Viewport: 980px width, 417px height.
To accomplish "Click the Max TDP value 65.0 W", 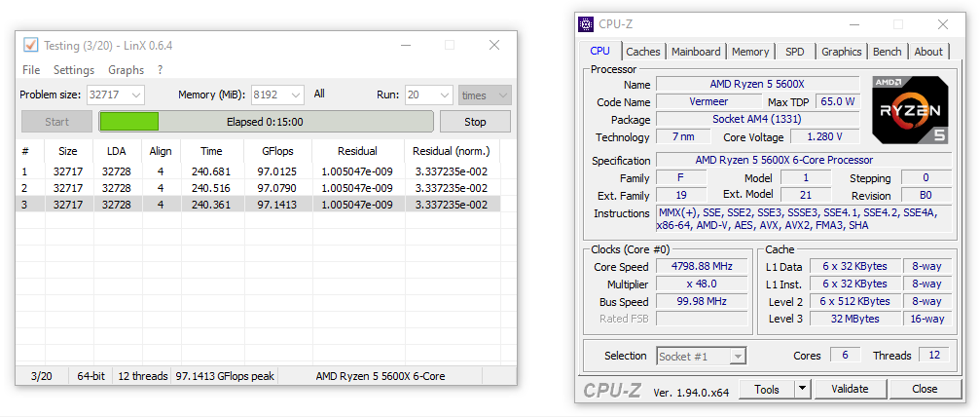I will click(x=838, y=101).
